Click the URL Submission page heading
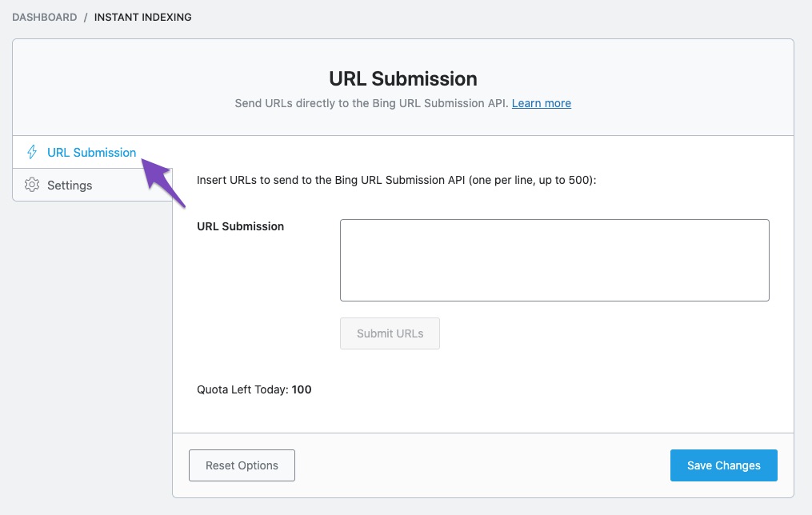812x515 pixels. click(x=403, y=78)
